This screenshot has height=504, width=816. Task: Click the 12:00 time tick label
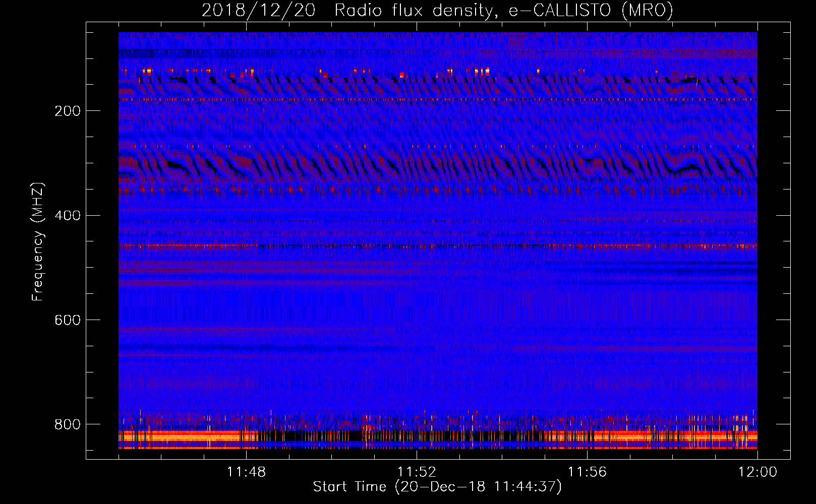pyautogui.click(x=757, y=472)
